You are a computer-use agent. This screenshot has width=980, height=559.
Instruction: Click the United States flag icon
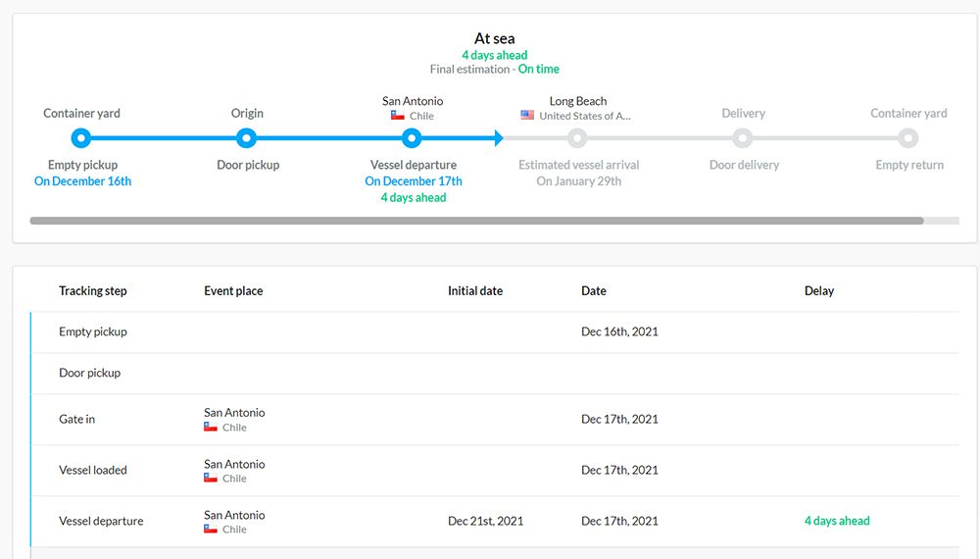527,116
